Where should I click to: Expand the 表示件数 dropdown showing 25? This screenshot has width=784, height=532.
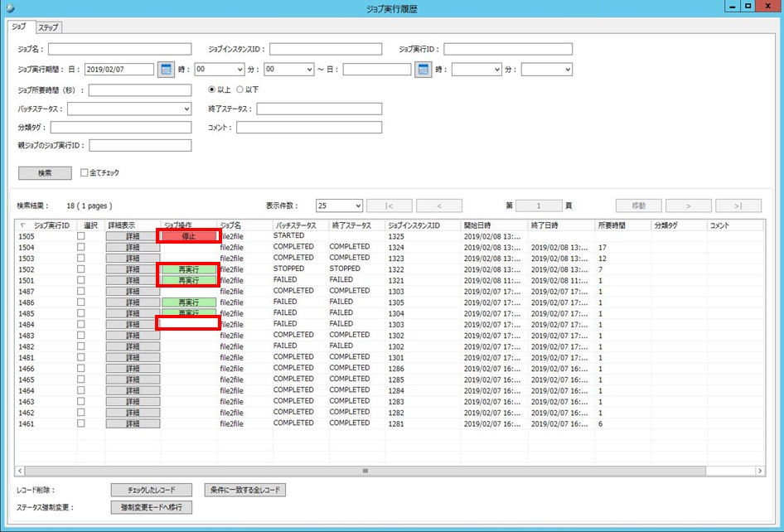tap(339, 206)
